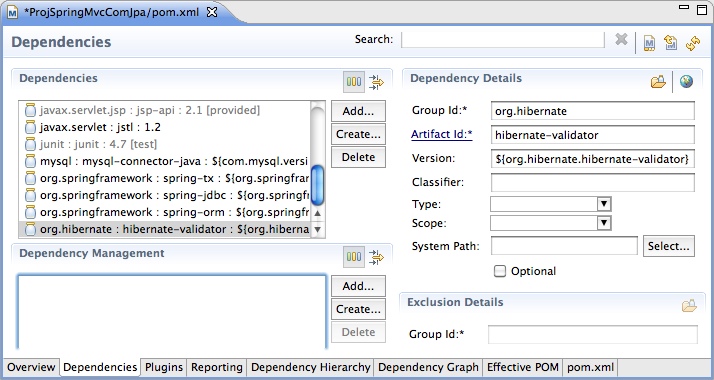Click the Group Id field with org.hibernate

pyautogui.click(x=592, y=111)
